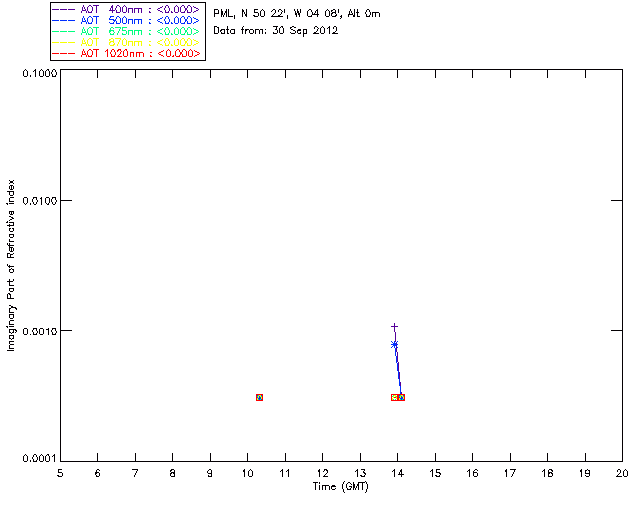Click the PML station location header text

[297, 14]
